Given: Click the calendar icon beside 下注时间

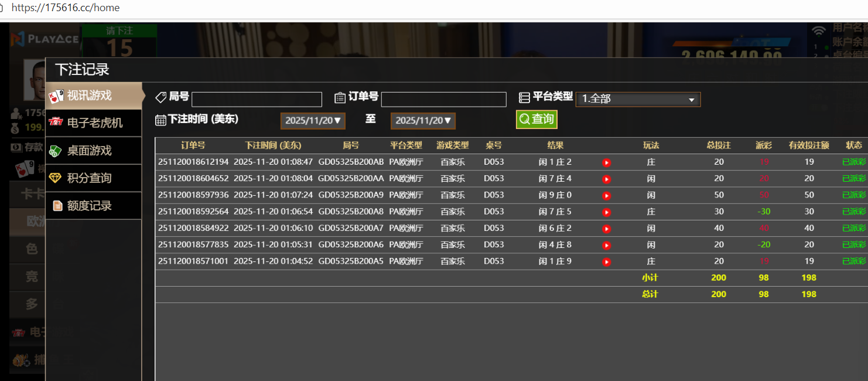Looking at the screenshot, I should pos(160,120).
